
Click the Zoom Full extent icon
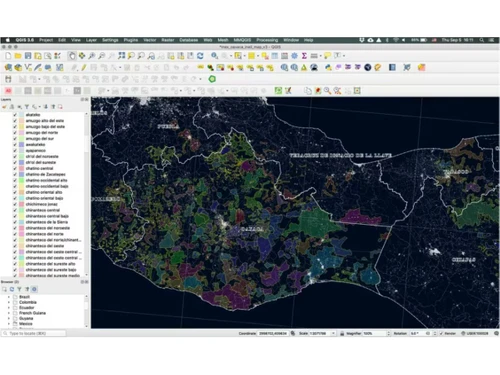point(122,56)
